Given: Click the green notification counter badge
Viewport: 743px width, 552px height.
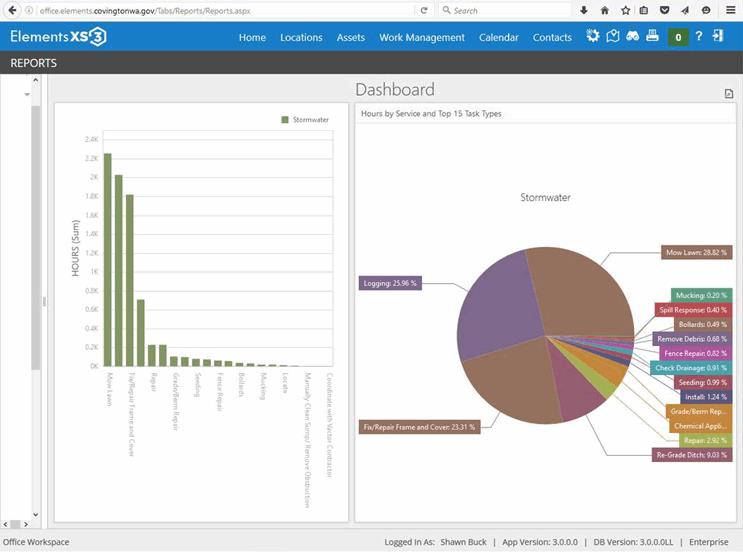Looking at the screenshot, I should pyautogui.click(x=678, y=38).
